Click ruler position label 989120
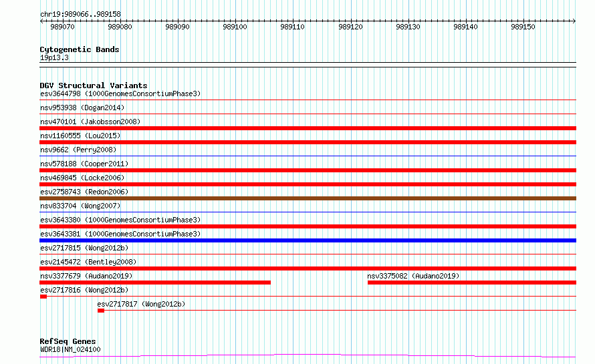Screen dimensions: 595x364 click(x=350, y=27)
